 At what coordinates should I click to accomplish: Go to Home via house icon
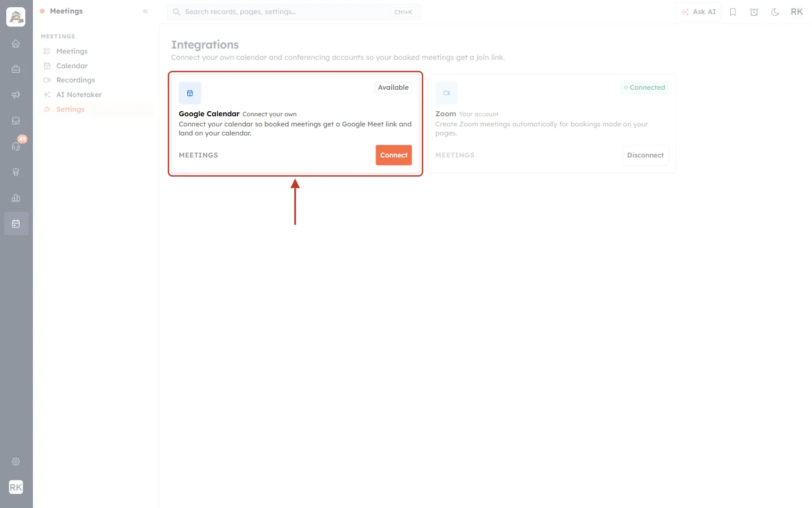pos(16,43)
